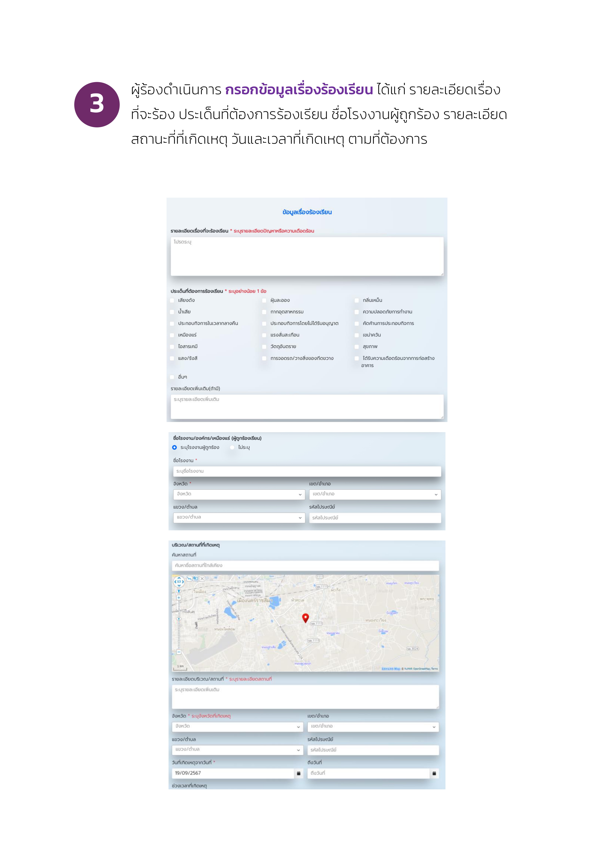Open factory เขต/อำเภอ dropdown

(x=375, y=494)
